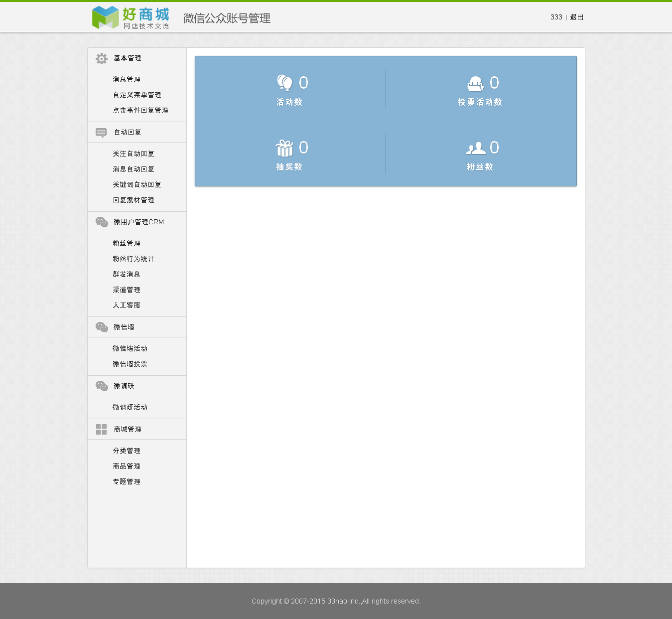Image resolution: width=672 pixels, height=619 pixels.
Task: Click the 粉丝数 count value 0
Action: click(x=494, y=148)
